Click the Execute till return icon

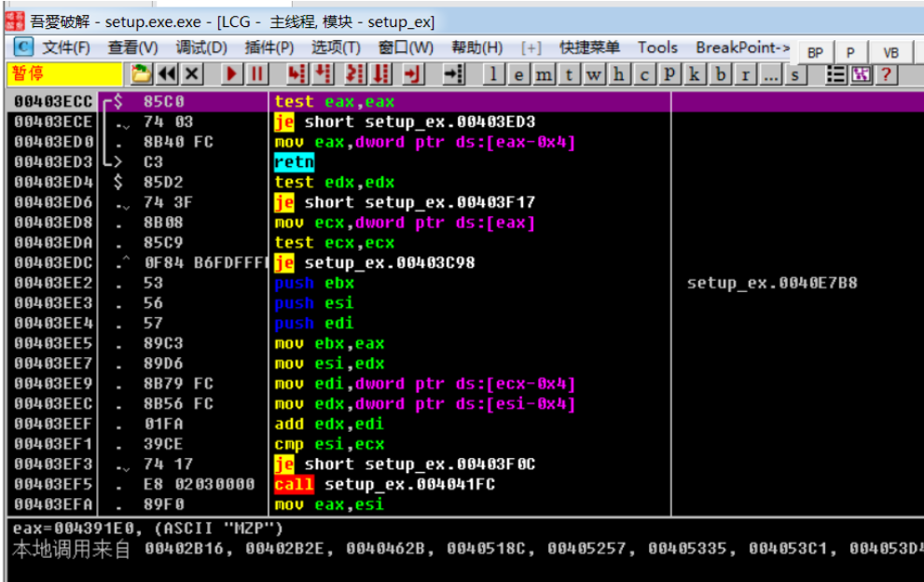(x=413, y=75)
